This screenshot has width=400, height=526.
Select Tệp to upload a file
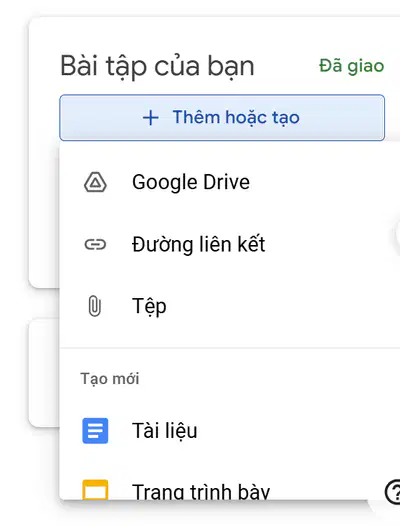[230, 306]
